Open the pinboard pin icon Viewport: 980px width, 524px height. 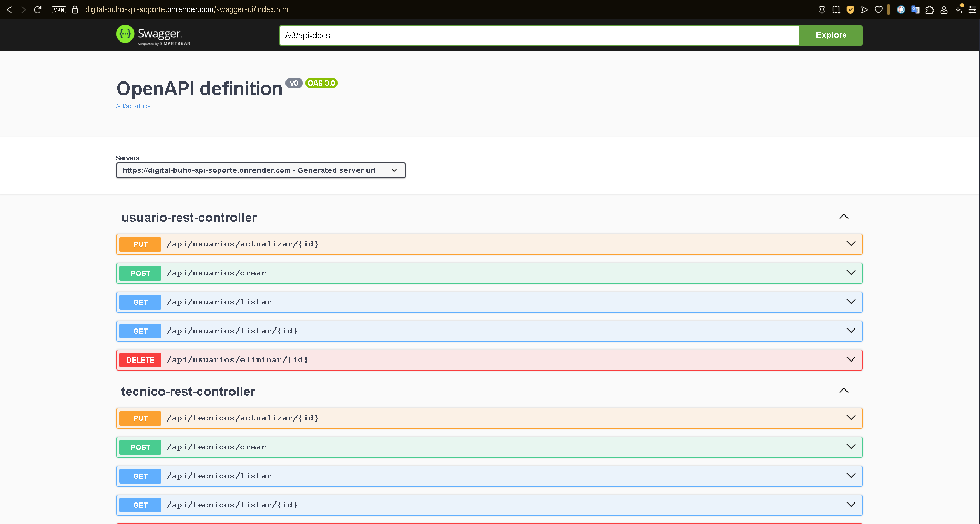click(x=822, y=9)
